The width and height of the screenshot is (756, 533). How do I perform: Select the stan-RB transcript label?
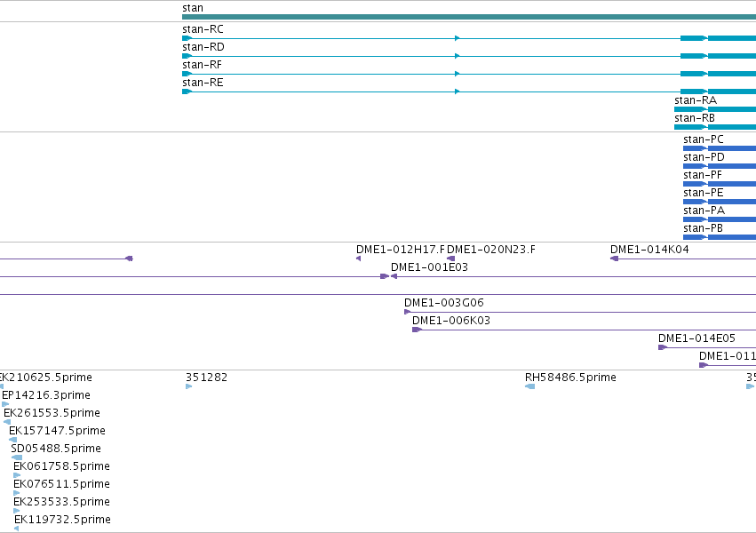[695, 118]
